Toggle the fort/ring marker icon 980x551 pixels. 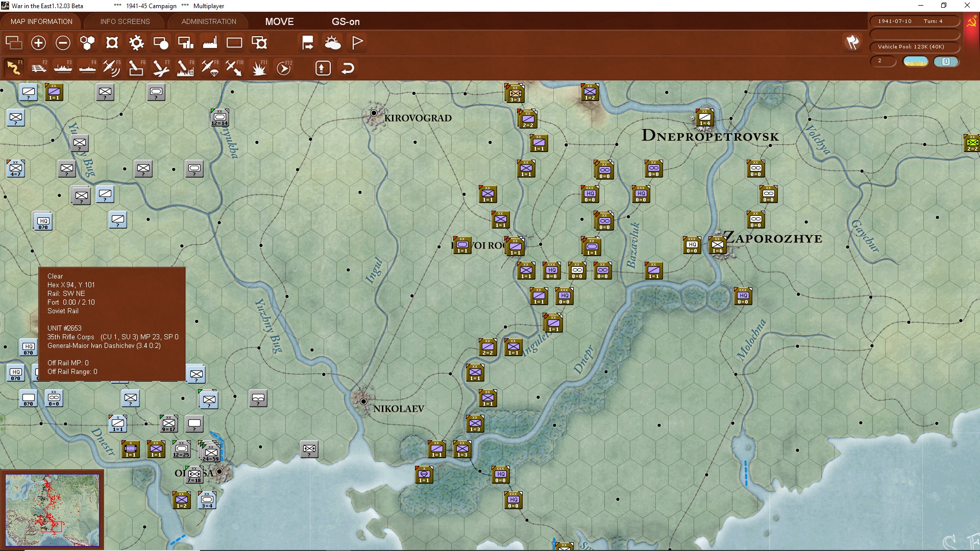click(112, 43)
